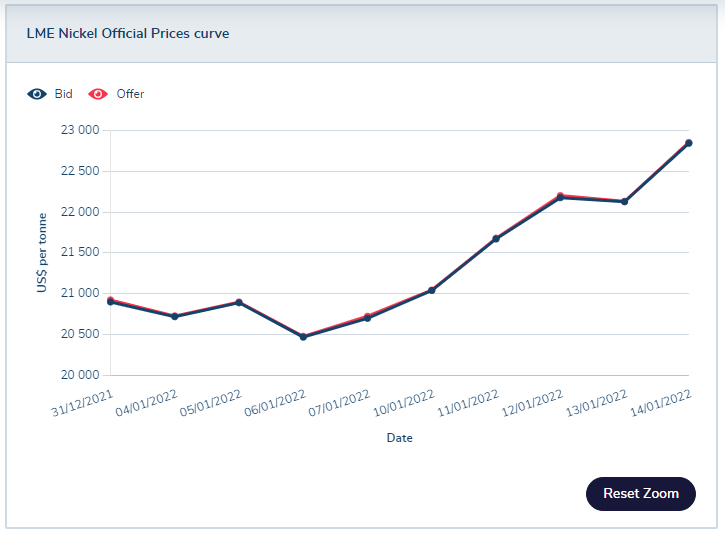Click the Date axis title
Viewport: 725px width, 533px height.
(399, 438)
